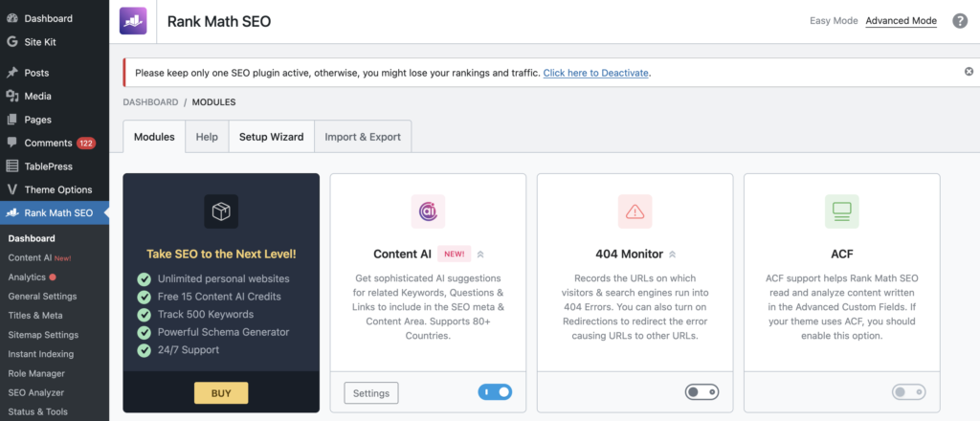980x421 pixels.
Task: Click the ACF module monitor icon
Action: click(841, 211)
